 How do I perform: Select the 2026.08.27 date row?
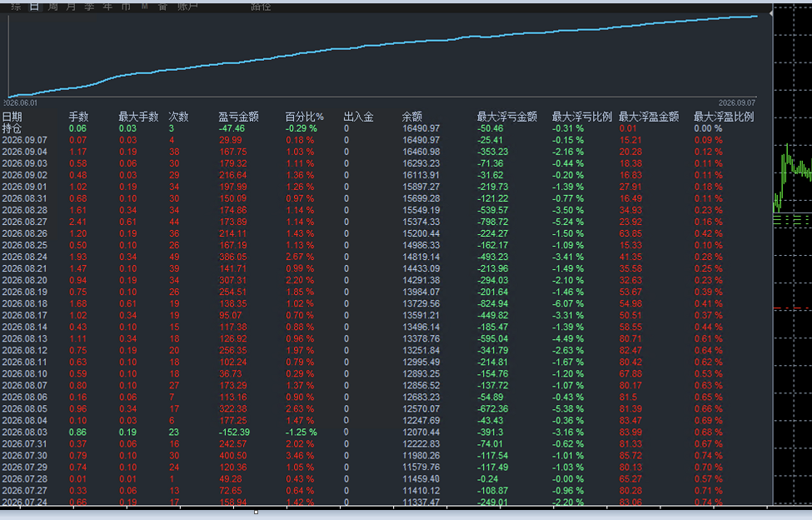(x=24, y=222)
